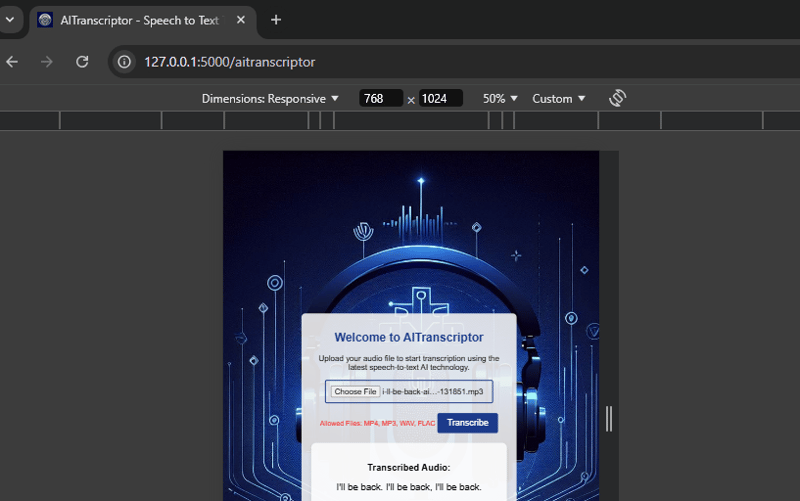The image size is (800, 501).
Task: Open the 50% zoom level dropdown
Action: [500, 99]
